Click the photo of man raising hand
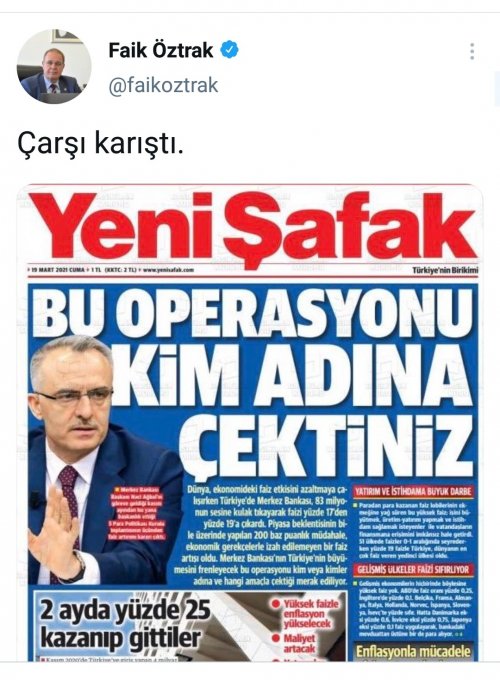 tap(104, 461)
